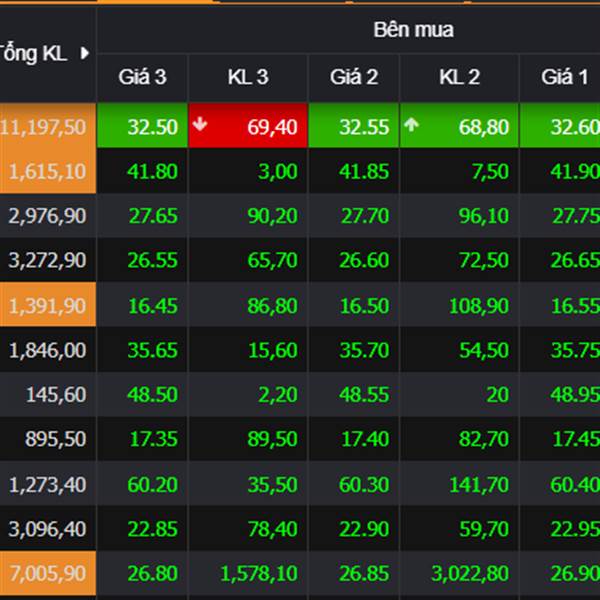The height and width of the screenshot is (600, 600).
Task: Click the red down arrow in KL 3
Action: 200,126
